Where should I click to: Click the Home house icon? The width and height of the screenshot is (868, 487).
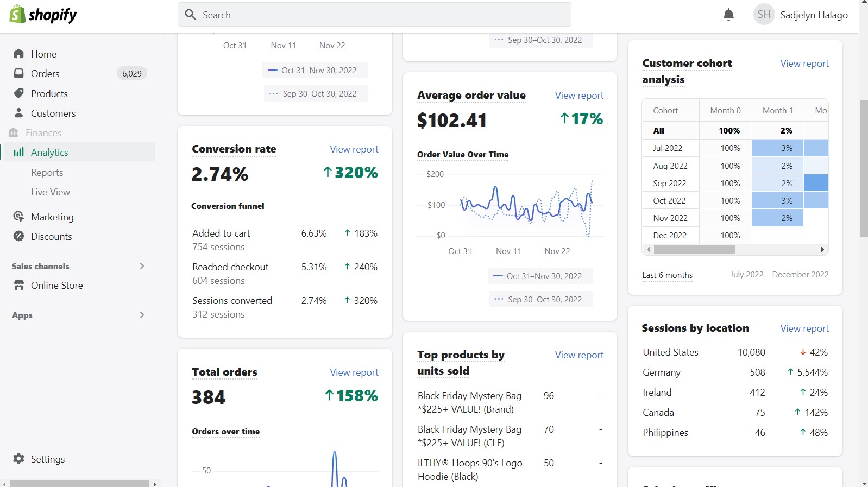tap(19, 54)
